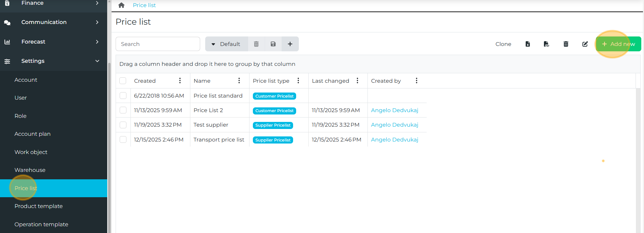The image size is (644, 233).
Task: Go to home via breadcrumb icon
Action: click(121, 5)
